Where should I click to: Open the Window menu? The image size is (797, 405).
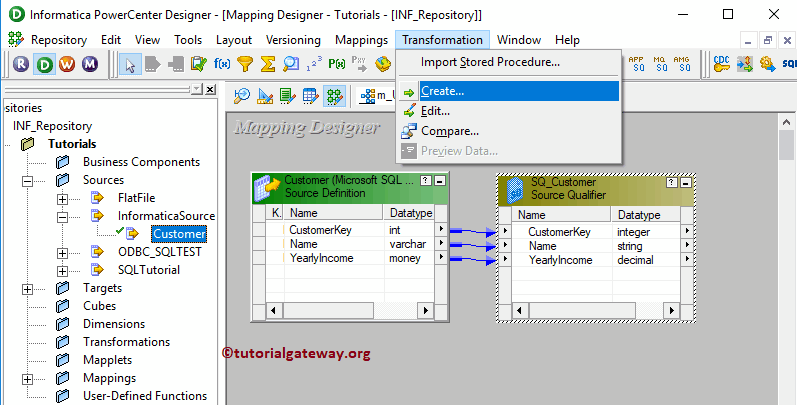pos(519,40)
